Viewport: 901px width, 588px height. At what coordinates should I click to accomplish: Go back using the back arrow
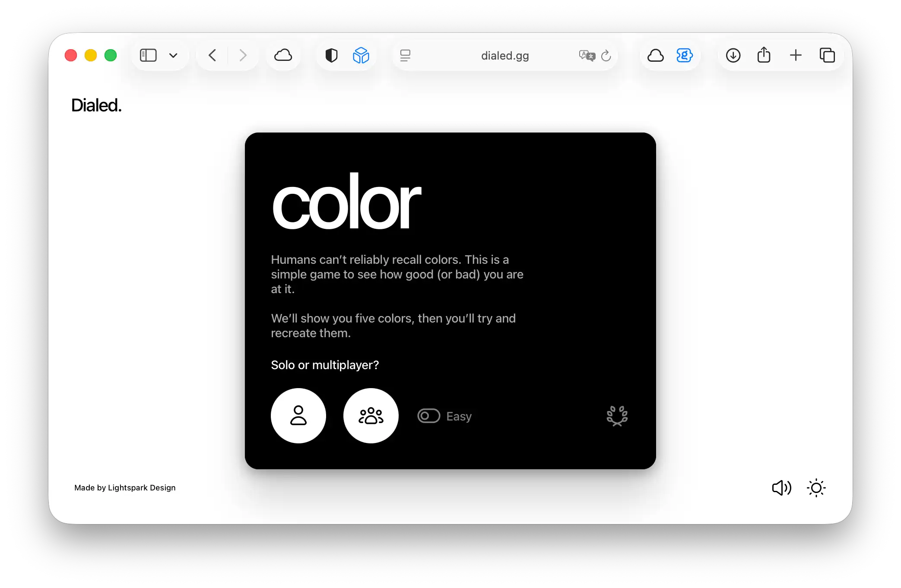tap(212, 55)
